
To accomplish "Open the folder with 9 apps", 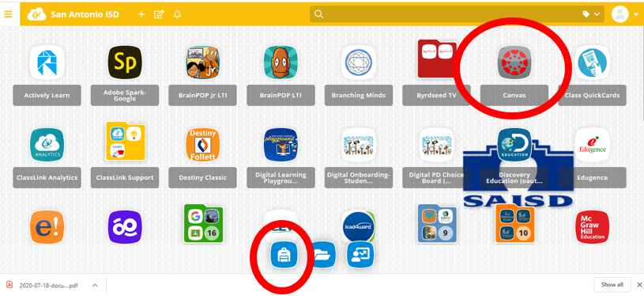I will 437,224.
